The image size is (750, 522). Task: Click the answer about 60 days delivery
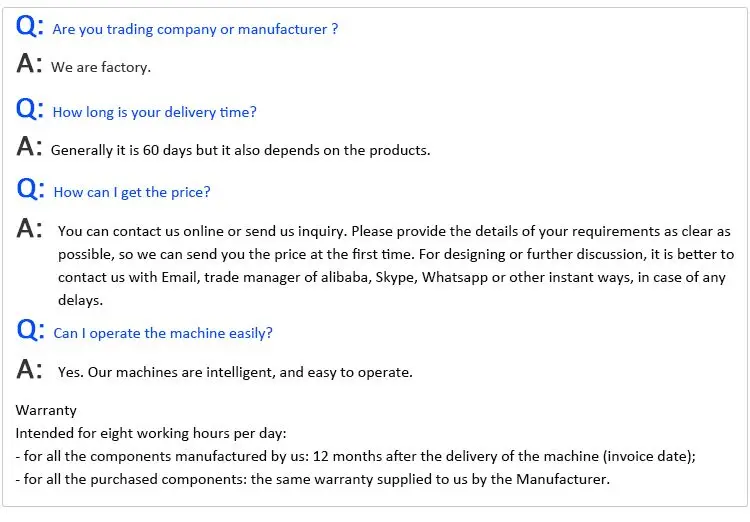point(240,150)
